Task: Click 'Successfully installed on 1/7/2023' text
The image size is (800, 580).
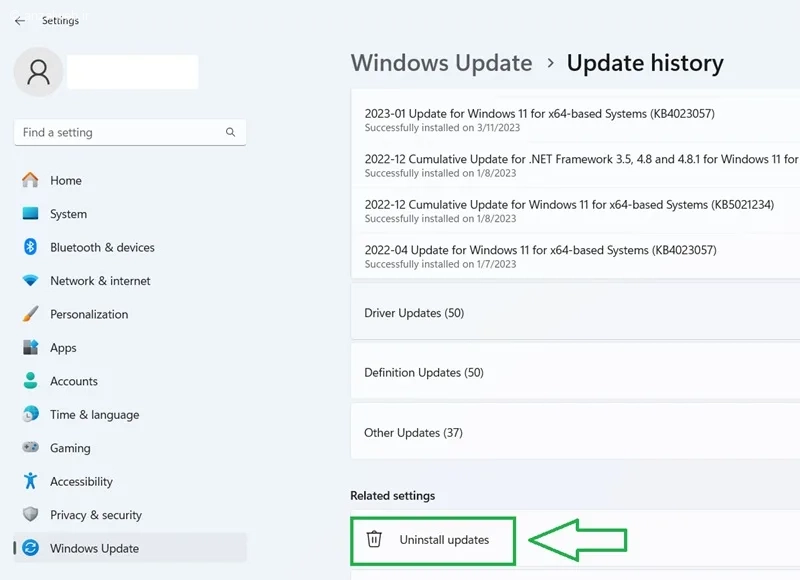Action: [440, 264]
